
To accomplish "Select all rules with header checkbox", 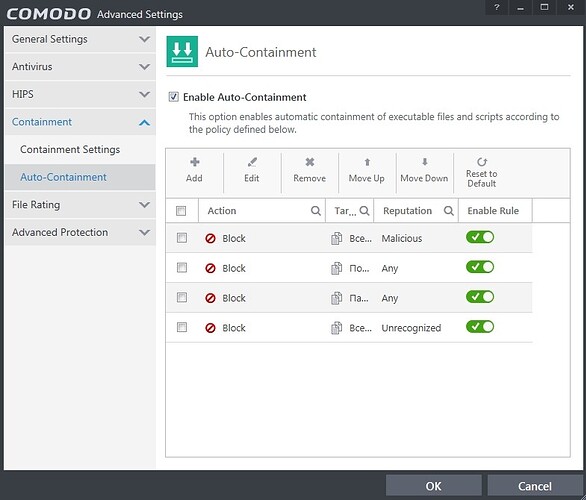I will 181,211.
